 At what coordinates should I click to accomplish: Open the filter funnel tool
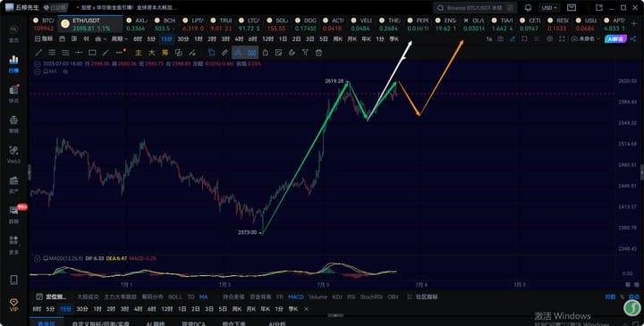click(305, 53)
